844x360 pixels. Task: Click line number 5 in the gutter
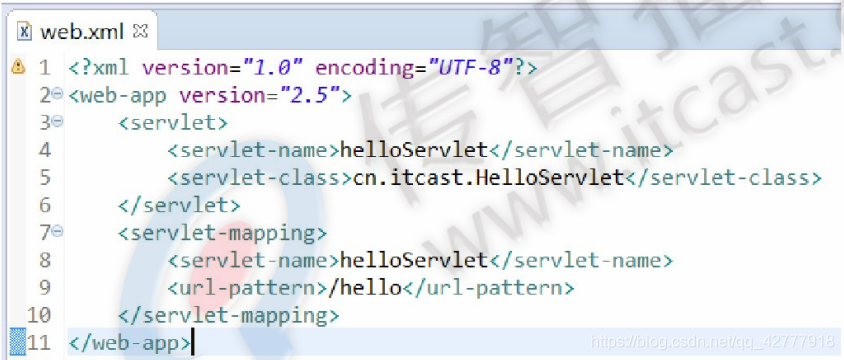pyautogui.click(x=45, y=178)
